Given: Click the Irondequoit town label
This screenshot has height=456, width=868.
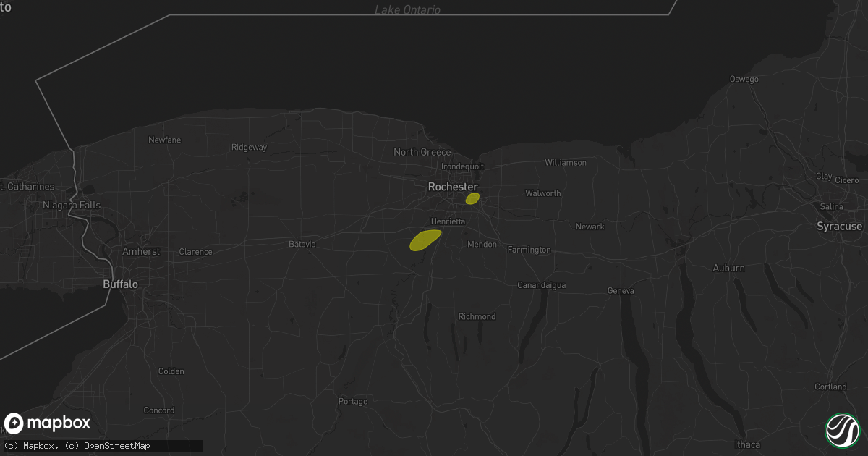Looking at the screenshot, I should pyautogui.click(x=462, y=166).
